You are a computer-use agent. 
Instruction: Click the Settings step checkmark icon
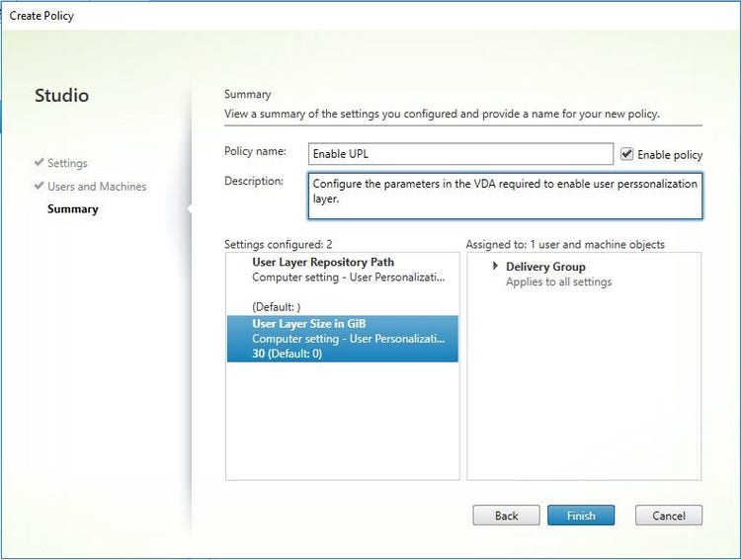[40, 162]
